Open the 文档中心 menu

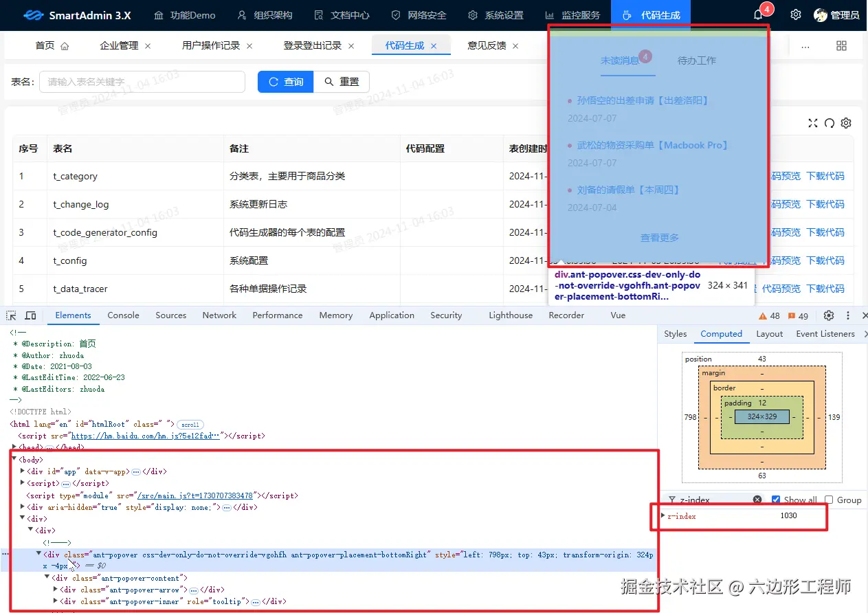tap(342, 15)
